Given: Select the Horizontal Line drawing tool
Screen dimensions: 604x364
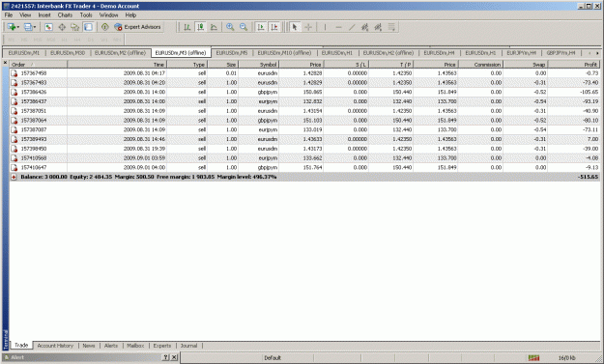Looking at the screenshot, I should [x=338, y=27].
